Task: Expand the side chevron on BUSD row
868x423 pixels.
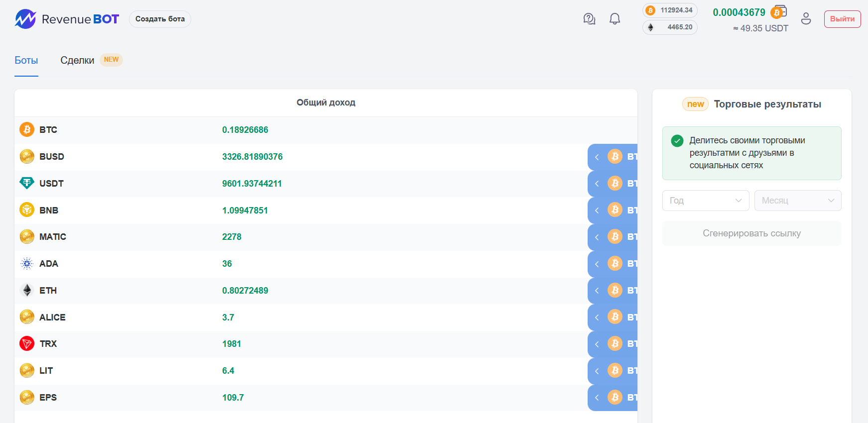Action: click(597, 157)
